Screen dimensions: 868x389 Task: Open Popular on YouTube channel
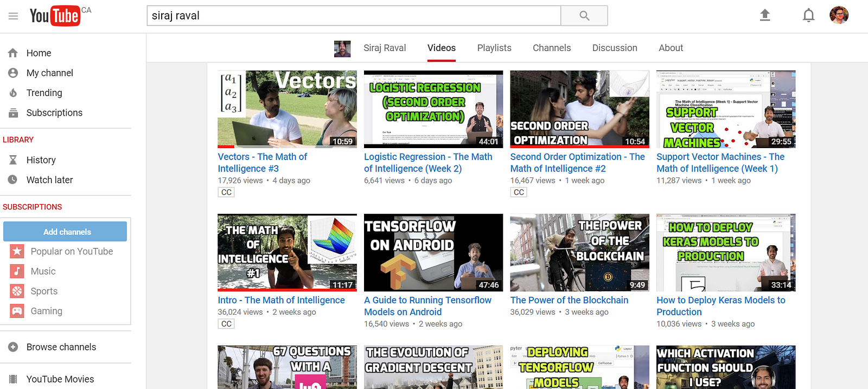point(72,251)
